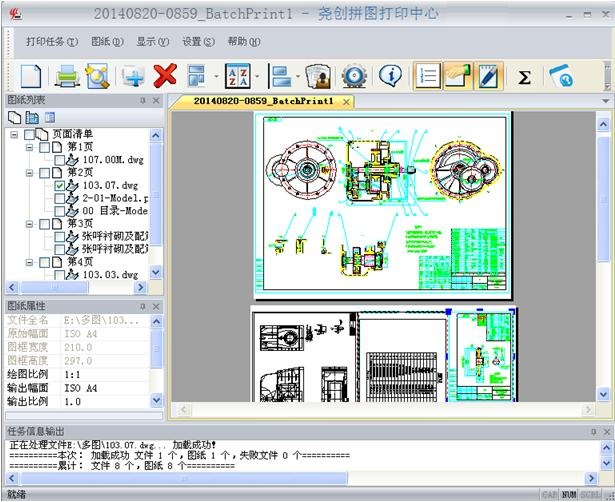Open the 设置 menu
The height and width of the screenshot is (502, 615).
198,42
